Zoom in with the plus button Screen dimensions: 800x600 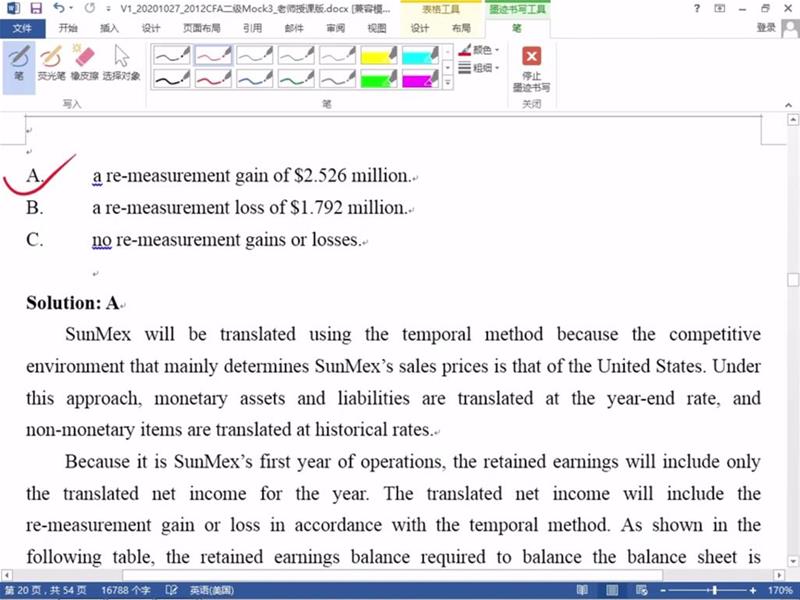point(753,590)
